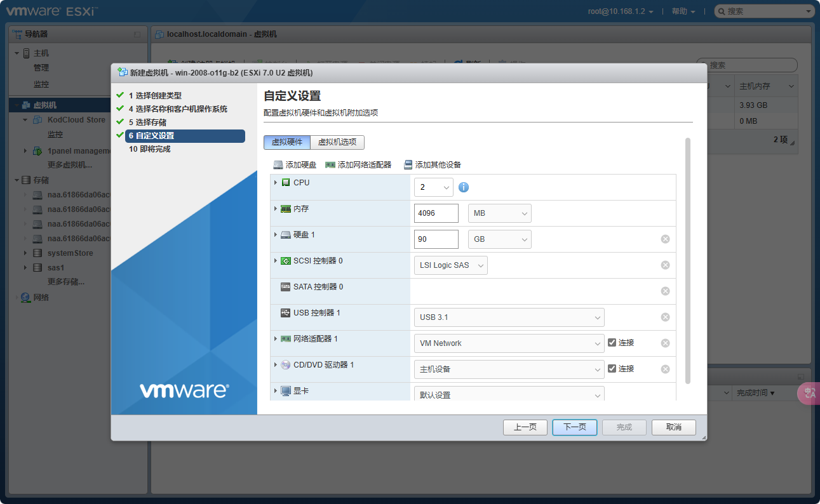Toggle 连接 checkbox for CD/DVD 驱动器 1
The height and width of the screenshot is (504, 820).
(x=612, y=369)
